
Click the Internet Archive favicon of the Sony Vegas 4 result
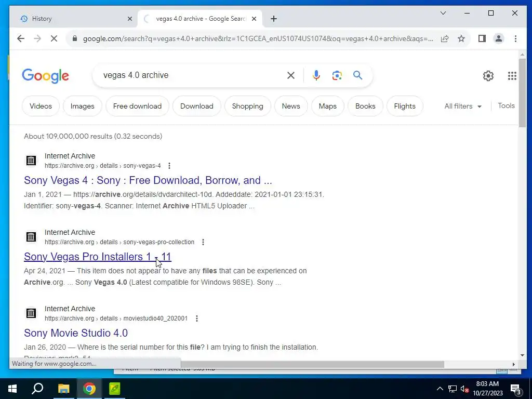click(31, 161)
